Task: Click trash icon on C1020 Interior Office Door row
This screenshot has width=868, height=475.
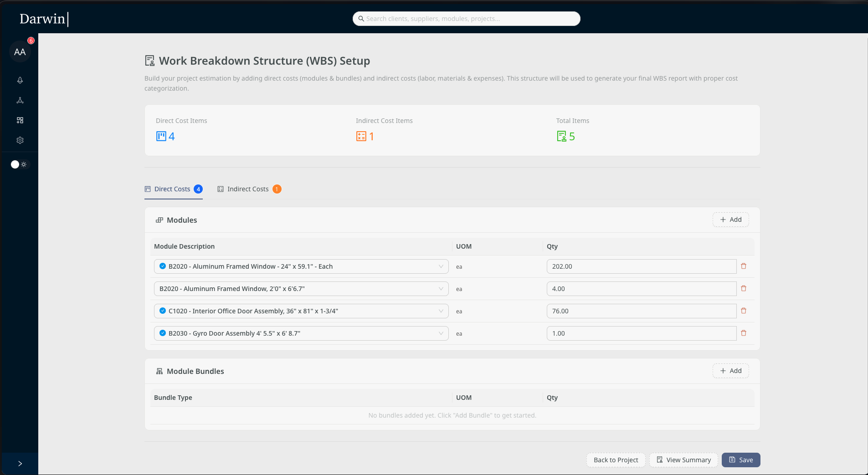Action: [x=744, y=311]
